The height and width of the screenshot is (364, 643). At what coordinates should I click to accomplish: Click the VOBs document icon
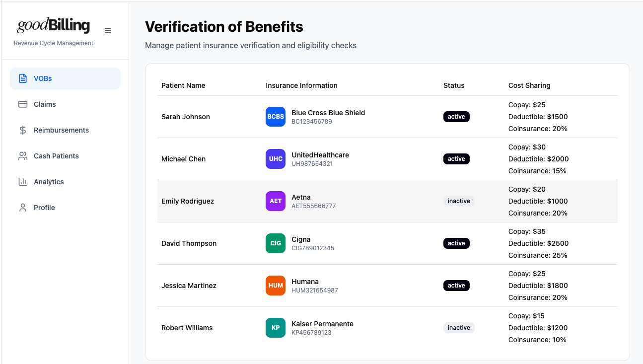(23, 78)
